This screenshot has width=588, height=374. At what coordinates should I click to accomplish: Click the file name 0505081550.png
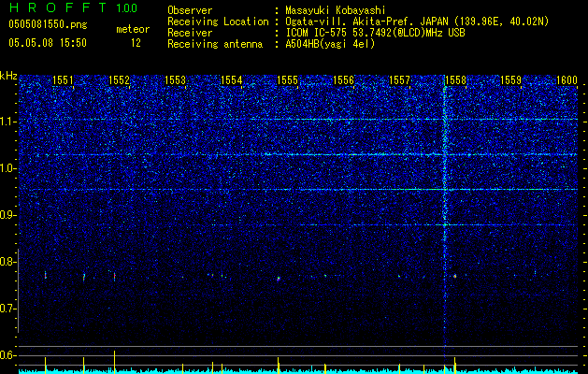[48, 24]
